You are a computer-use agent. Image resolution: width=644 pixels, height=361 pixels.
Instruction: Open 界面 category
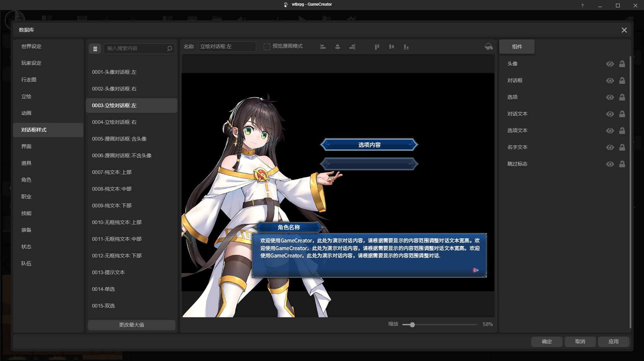48,147
